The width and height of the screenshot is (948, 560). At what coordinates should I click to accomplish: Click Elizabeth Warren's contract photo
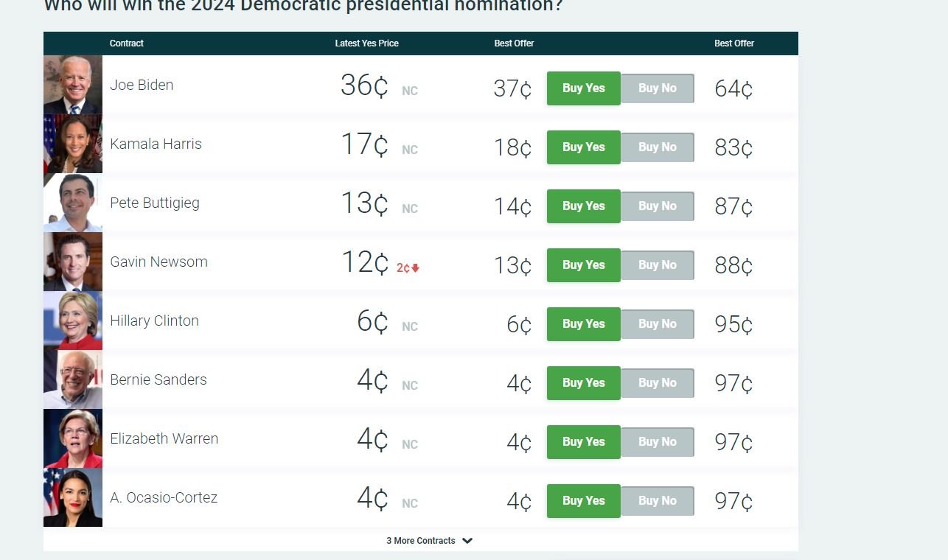[x=73, y=438]
